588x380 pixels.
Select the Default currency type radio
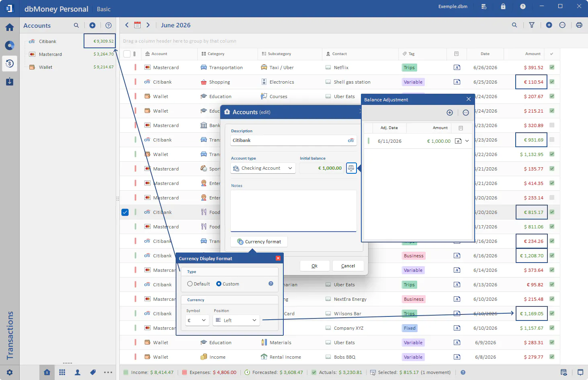(x=190, y=284)
